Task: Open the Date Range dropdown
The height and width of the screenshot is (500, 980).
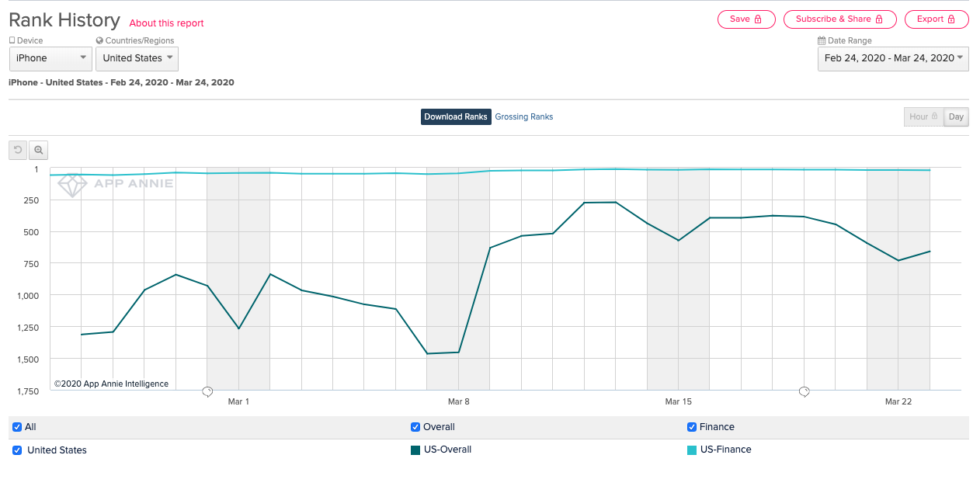Action: click(893, 58)
